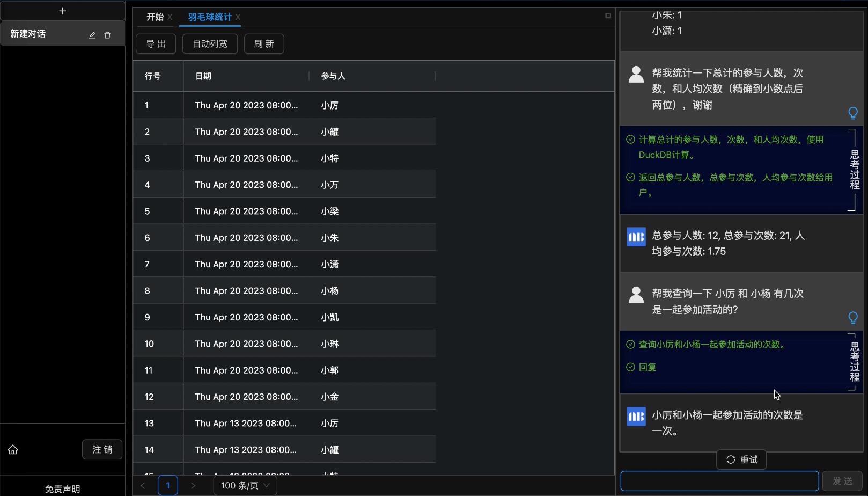Switch to the 开始 tab

click(x=155, y=17)
